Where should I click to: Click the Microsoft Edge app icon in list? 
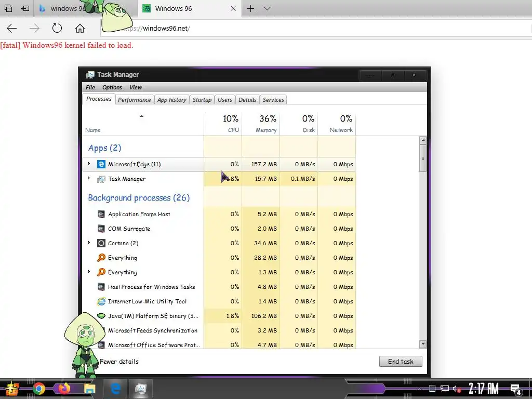pyautogui.click(x=101, y=164)
